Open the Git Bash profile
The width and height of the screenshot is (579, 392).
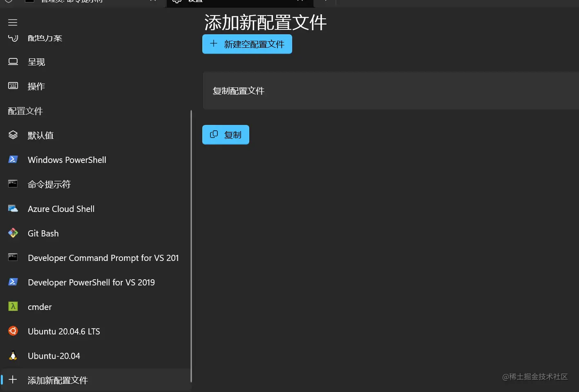[96, 233]
